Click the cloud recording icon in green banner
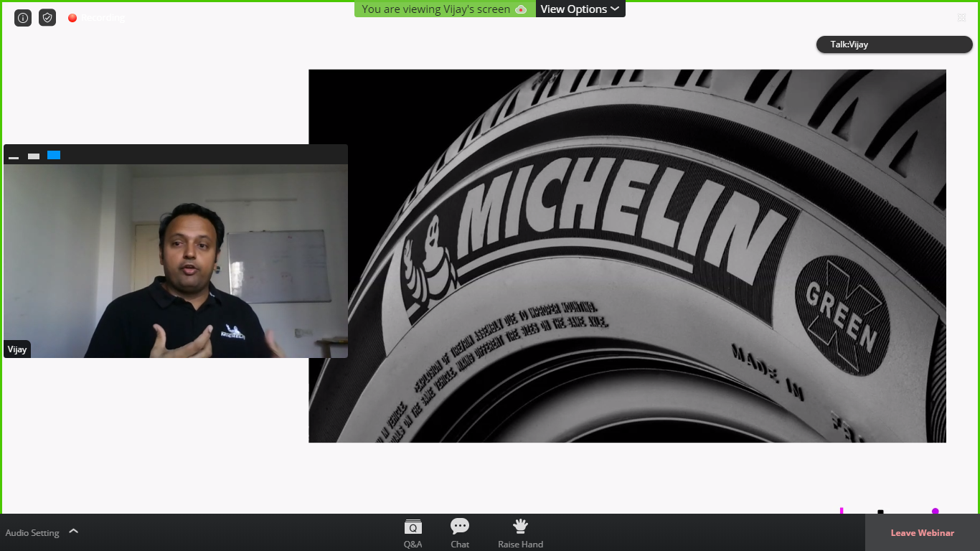This screenshot has height=551, width=980. (x=521, y=9)
